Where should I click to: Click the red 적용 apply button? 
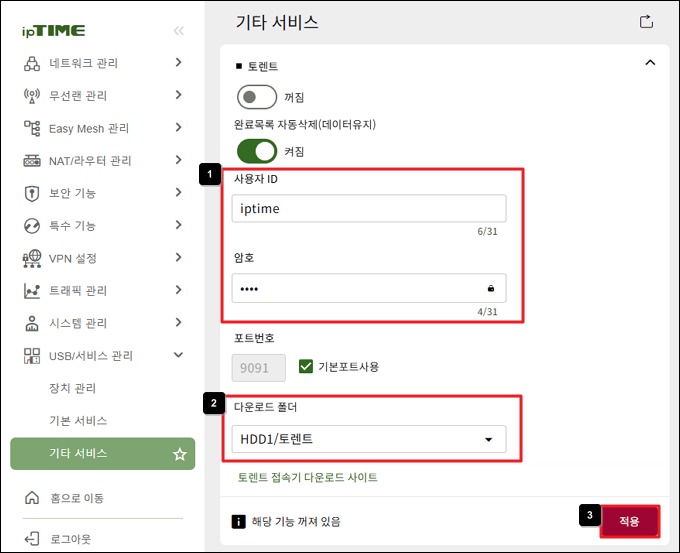(x=630, y=521)
